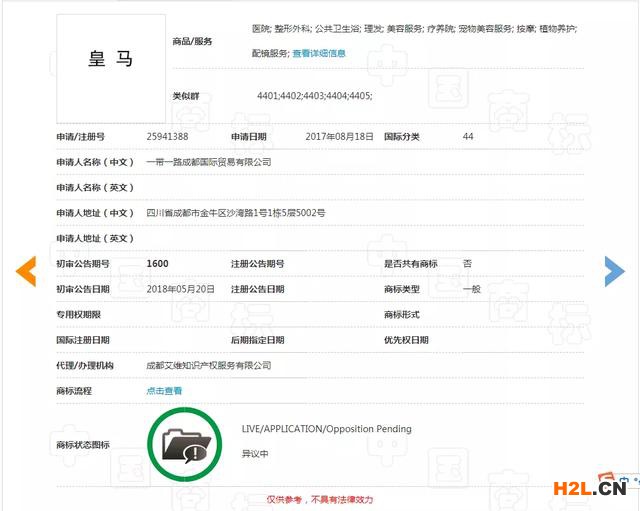Screen dimensions: 640x511
Task: Select the 否 value for shared trademark
Action: [467, 264]
